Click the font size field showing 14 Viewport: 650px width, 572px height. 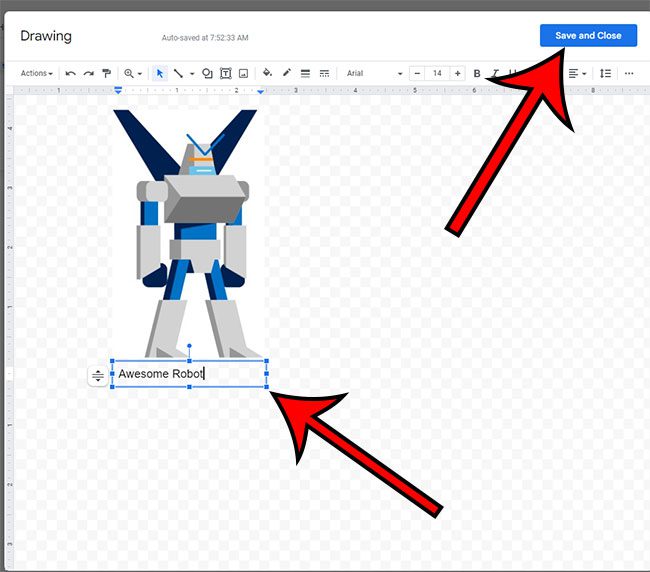(x=437, y=73)
